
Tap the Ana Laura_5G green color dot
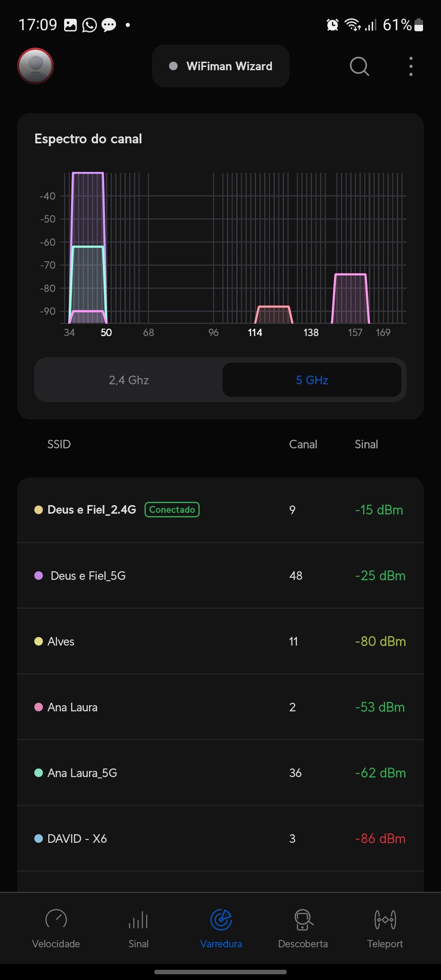pyautogui.click(x=39, y=773)
